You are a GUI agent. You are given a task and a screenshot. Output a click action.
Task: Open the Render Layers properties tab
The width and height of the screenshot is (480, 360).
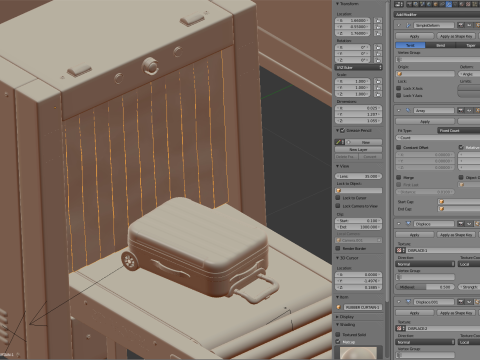[x=416, y=4]
